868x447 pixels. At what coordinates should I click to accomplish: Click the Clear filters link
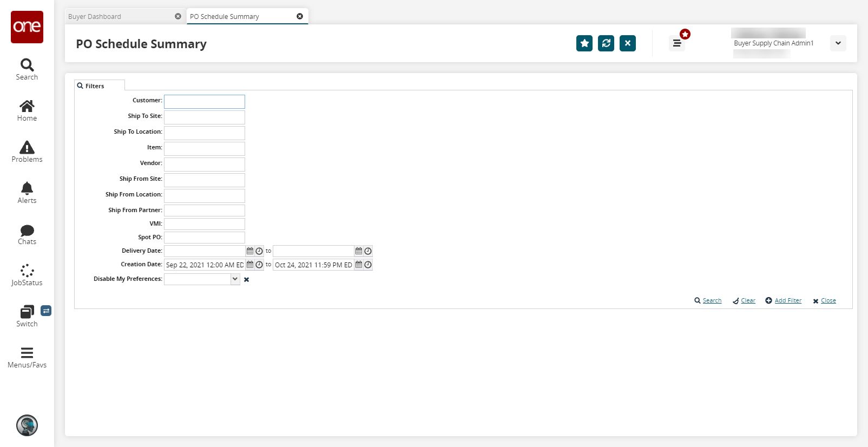pos(748,301)
